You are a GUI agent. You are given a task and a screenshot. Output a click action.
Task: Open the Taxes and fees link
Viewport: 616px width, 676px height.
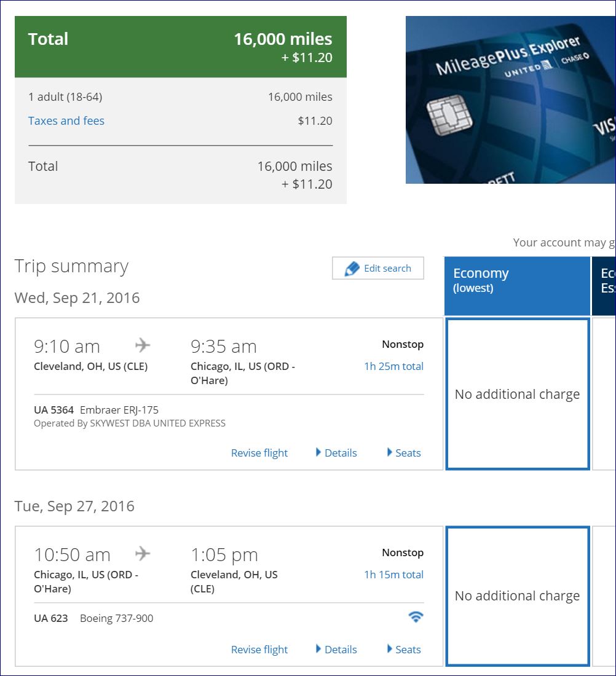coord(66,121)
